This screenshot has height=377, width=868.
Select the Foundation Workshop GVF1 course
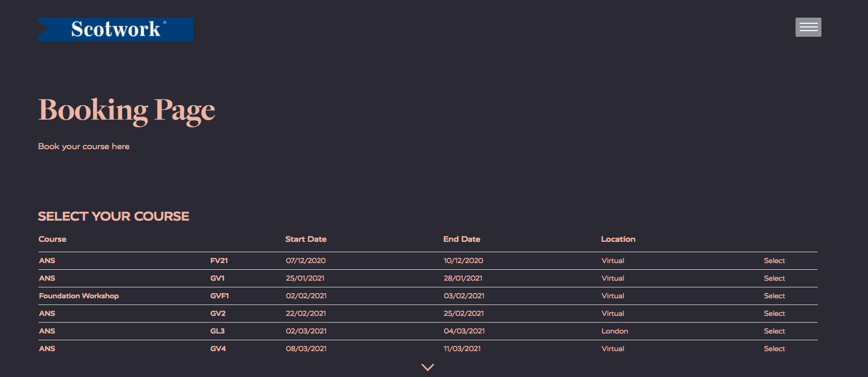pos(774,296)
